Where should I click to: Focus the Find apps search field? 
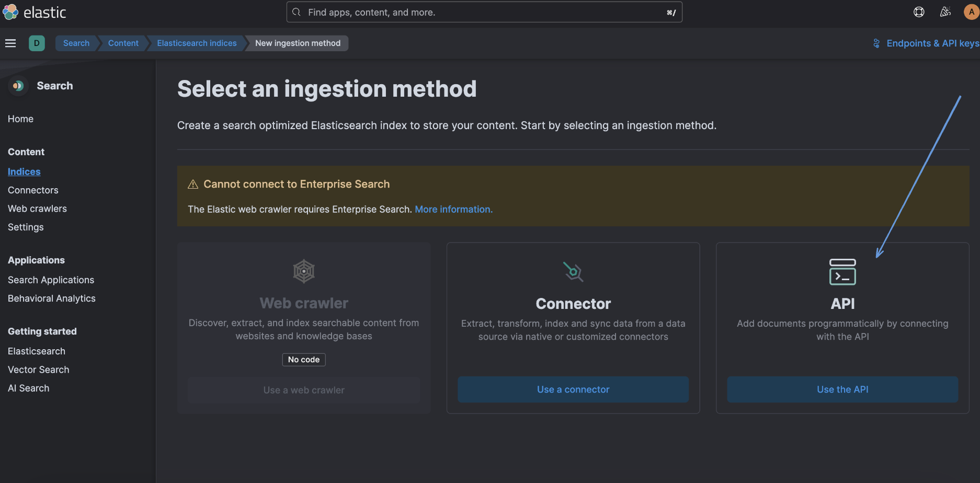pos(484,12)
